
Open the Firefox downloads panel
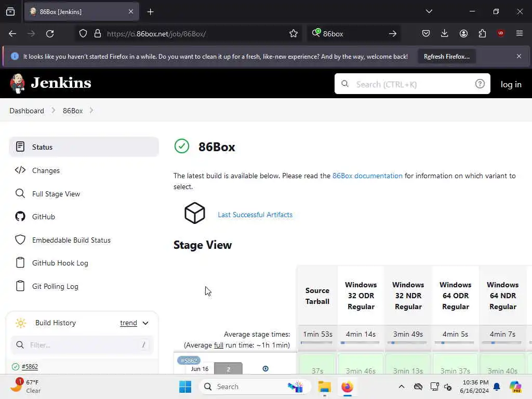coord(445,33)
